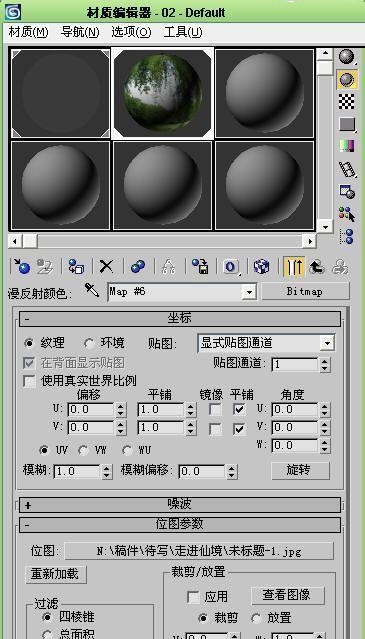Click the Sample Type sphere icon
The height and width of the screenshot is (639, 365).
pyautogui.click(x=347, y=57)
